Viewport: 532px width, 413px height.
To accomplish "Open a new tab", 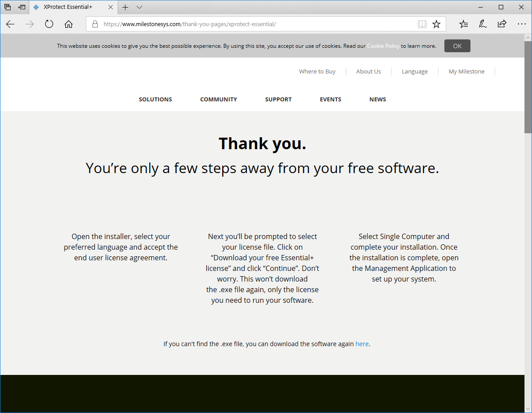I will coord(125,7).
